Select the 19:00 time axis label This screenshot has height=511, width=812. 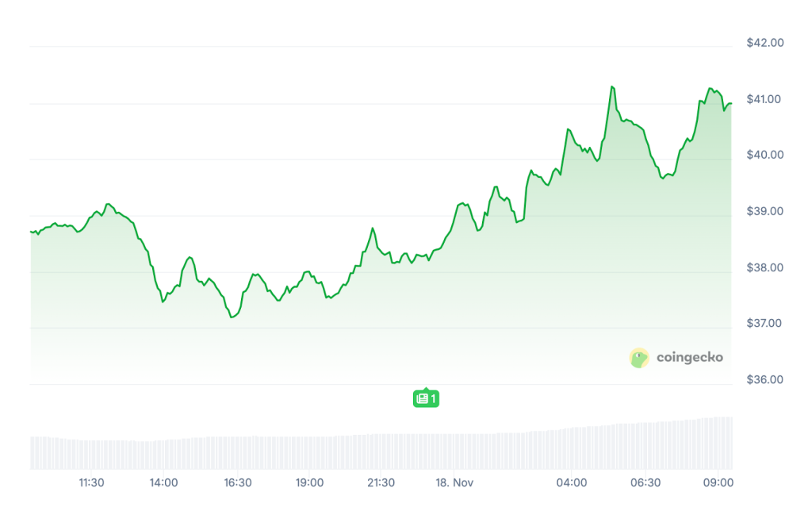(x=309, y=482)
